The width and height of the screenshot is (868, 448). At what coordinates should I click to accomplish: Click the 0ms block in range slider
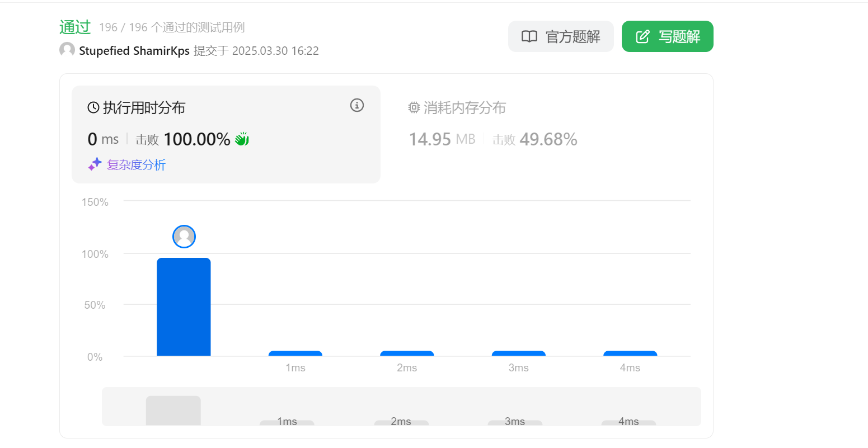click(173, 411)
